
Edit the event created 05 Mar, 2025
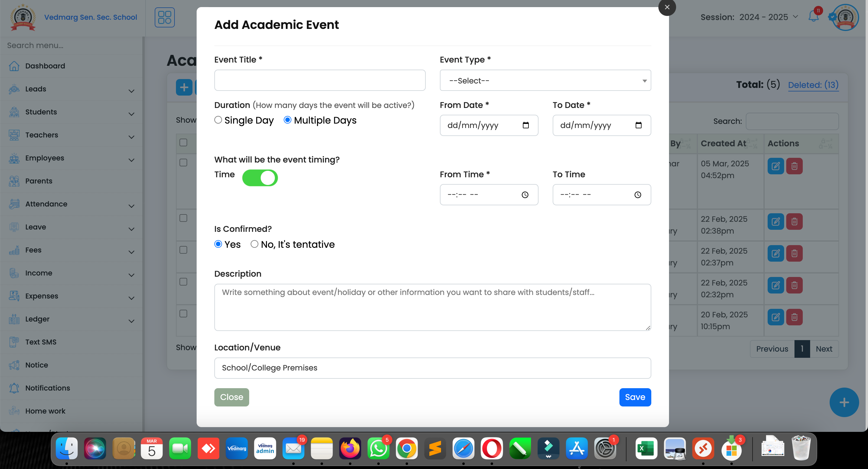(x=776, y=166)
